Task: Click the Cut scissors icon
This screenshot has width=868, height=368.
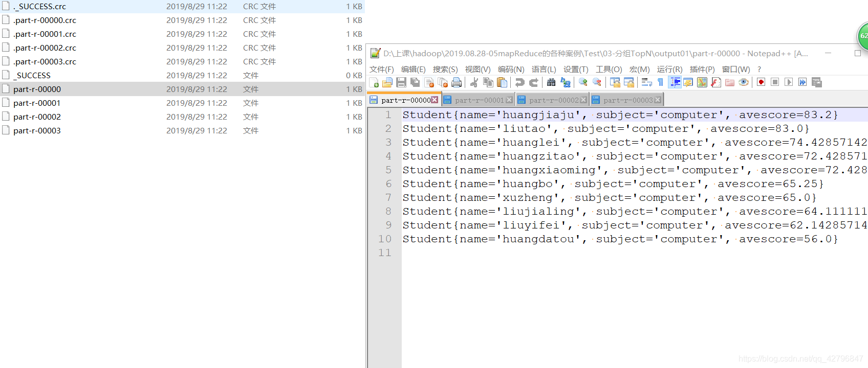Action: coord(474,82)
